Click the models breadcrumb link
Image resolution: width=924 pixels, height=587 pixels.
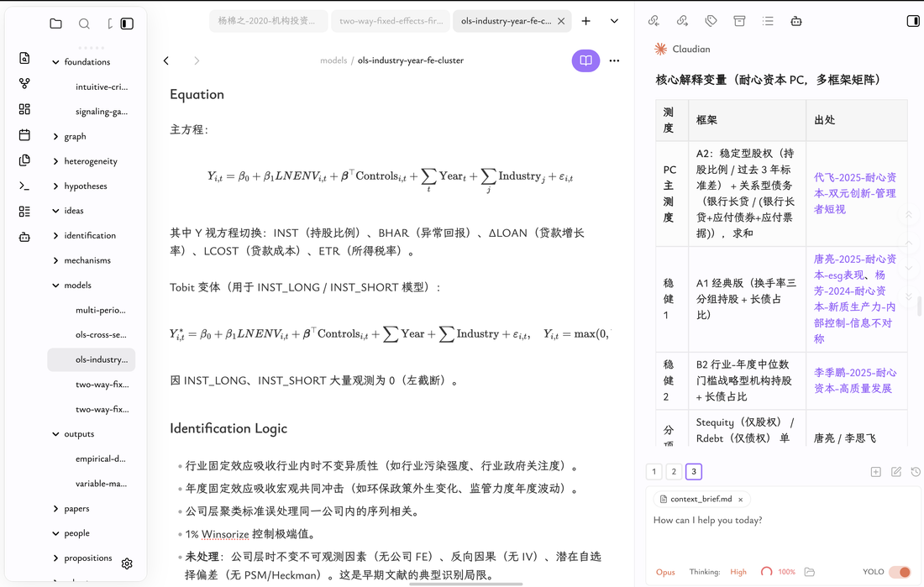(x=333, y=60)
